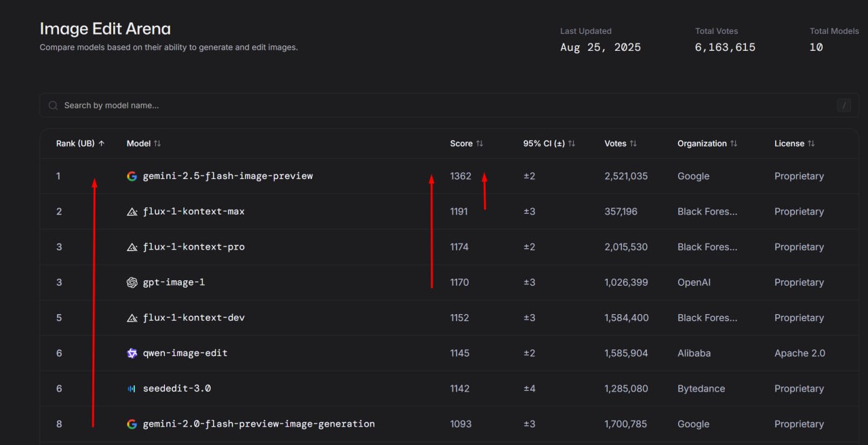
Task: Click the Apache 2.0 license cell
Action: (x=800, y=353)
